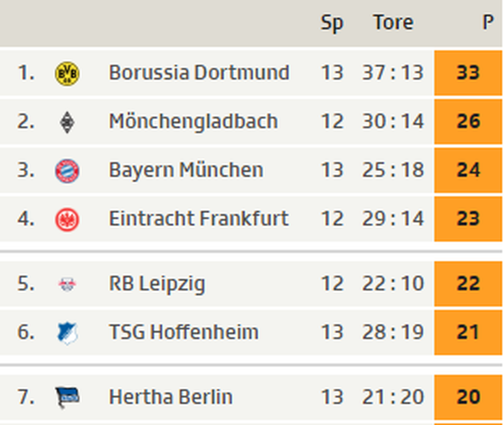The width and height of the screenshot is (504, 425).
Task: Open the Borussia Dortmund team link
Action: click(x=199, y=73)
